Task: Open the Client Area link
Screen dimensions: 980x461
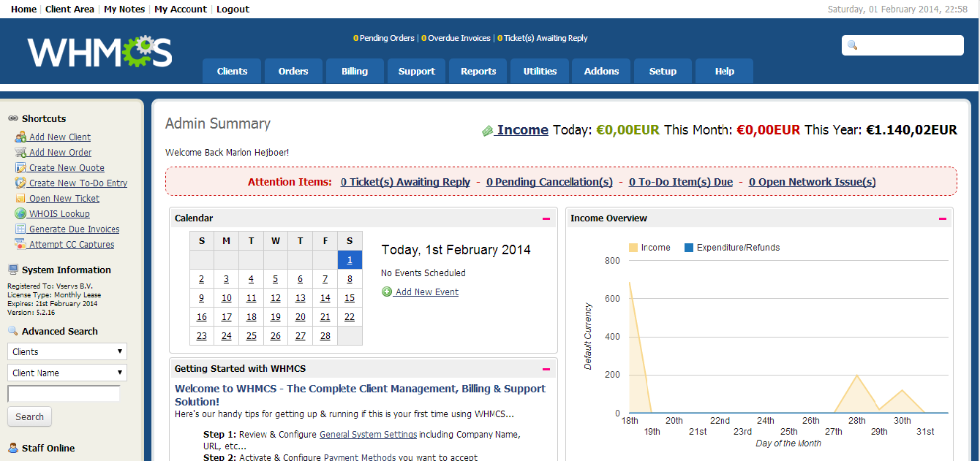Action: coord(69,9)
